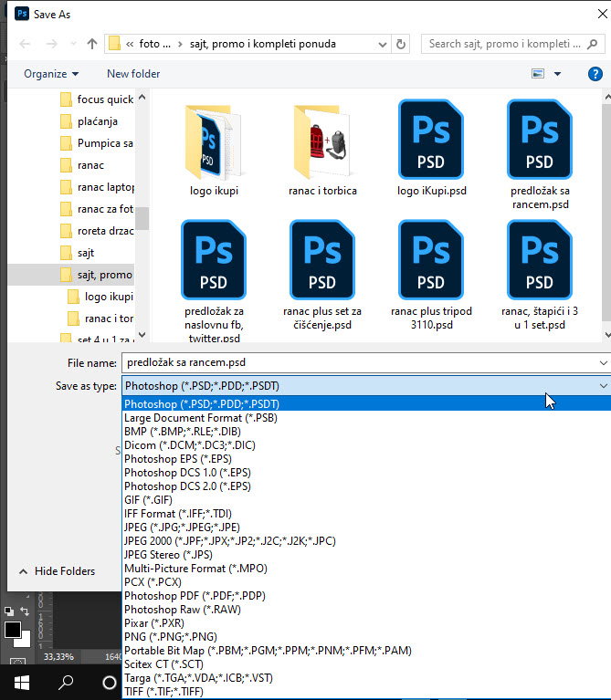Click foreground black color swatch in Photoshop
The width and height of the screenshot is (611, 700).
13,630
